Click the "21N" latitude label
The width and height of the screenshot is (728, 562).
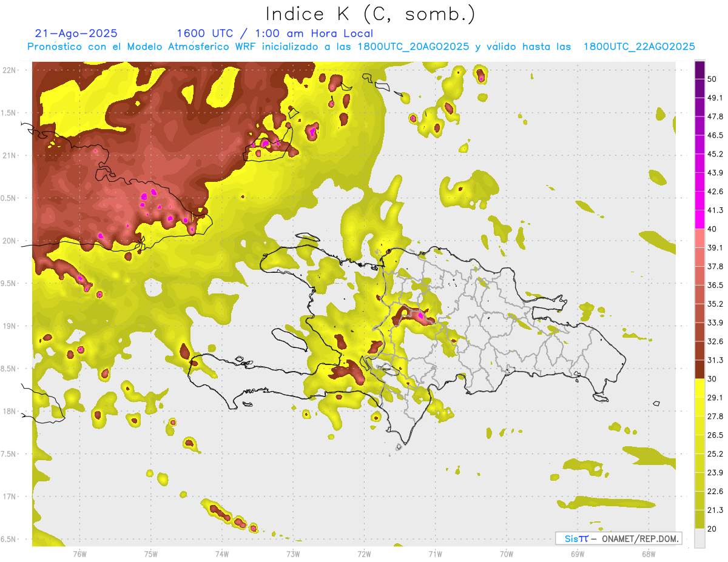(x=9, y=156)
